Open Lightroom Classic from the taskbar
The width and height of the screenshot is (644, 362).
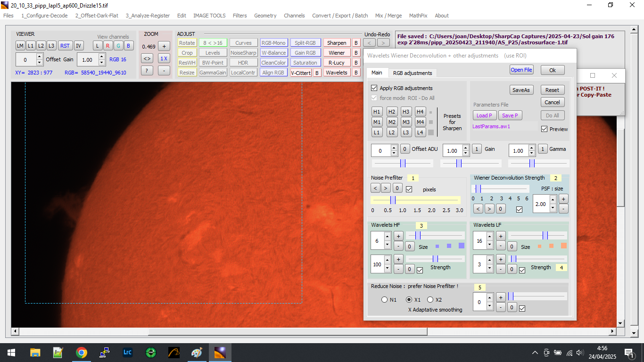[127, 353]
